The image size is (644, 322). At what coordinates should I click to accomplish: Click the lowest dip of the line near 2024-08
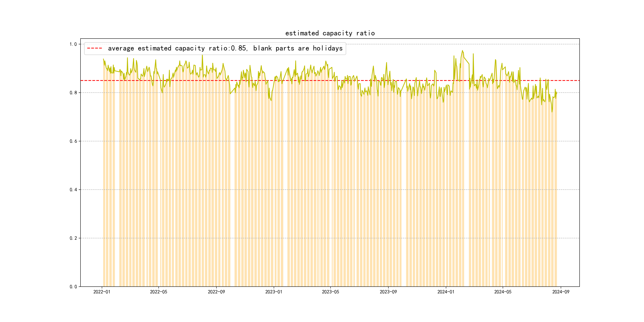[552, 112]
